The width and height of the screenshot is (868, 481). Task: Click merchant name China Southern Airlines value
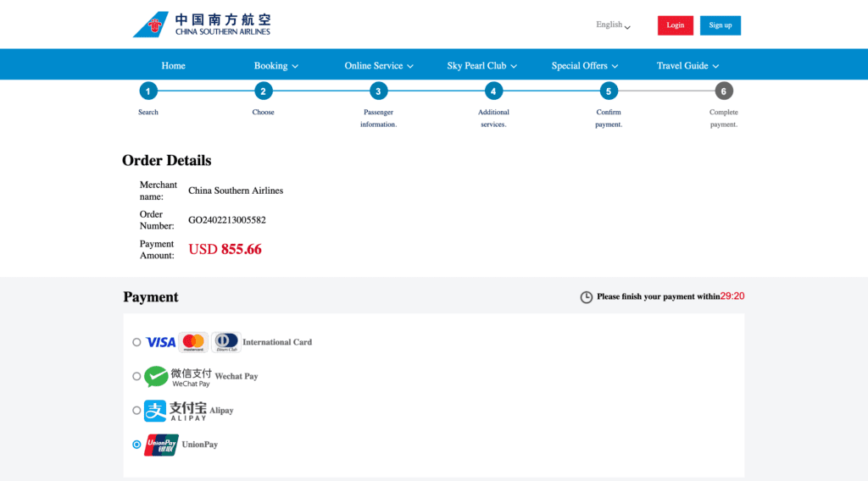point(236,191)
